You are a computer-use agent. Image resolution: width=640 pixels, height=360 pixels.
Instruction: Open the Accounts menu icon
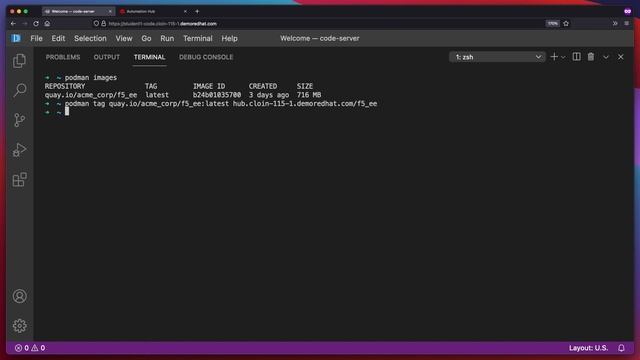[19, 296]
